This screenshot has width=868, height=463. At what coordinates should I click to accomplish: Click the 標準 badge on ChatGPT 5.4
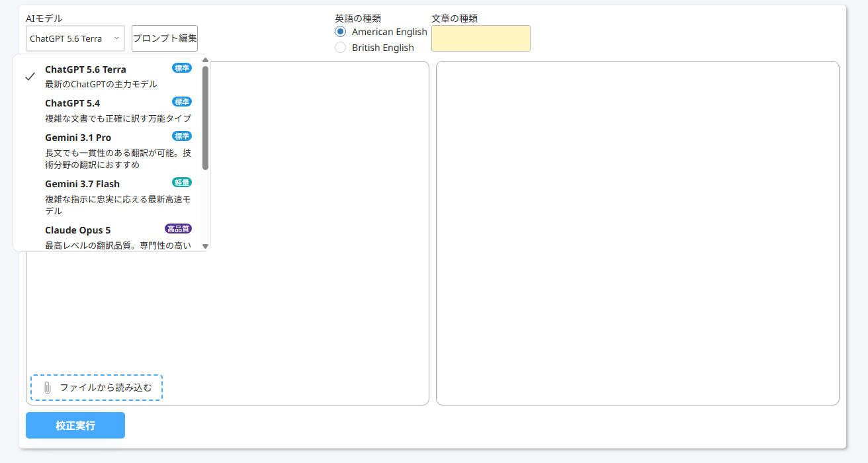point(182,102)
